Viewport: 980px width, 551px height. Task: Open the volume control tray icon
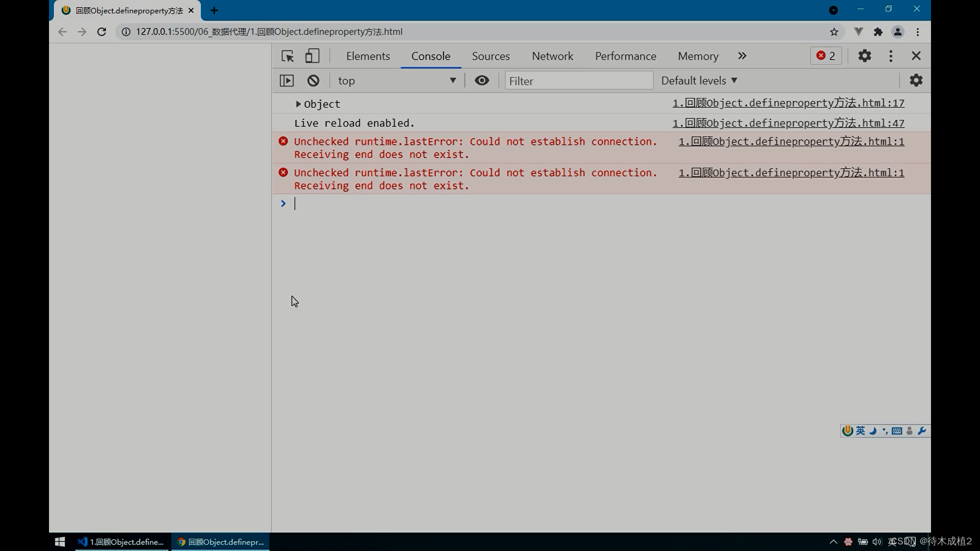[877, 542]
